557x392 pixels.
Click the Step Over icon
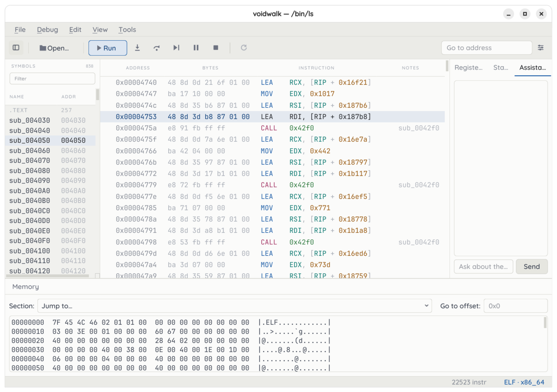coord(157,48)
